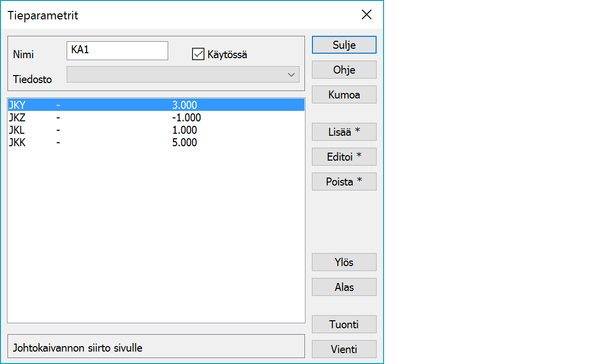Close the Tieparametrit dialog with X
597x364 pixels.
coord(367,15)
